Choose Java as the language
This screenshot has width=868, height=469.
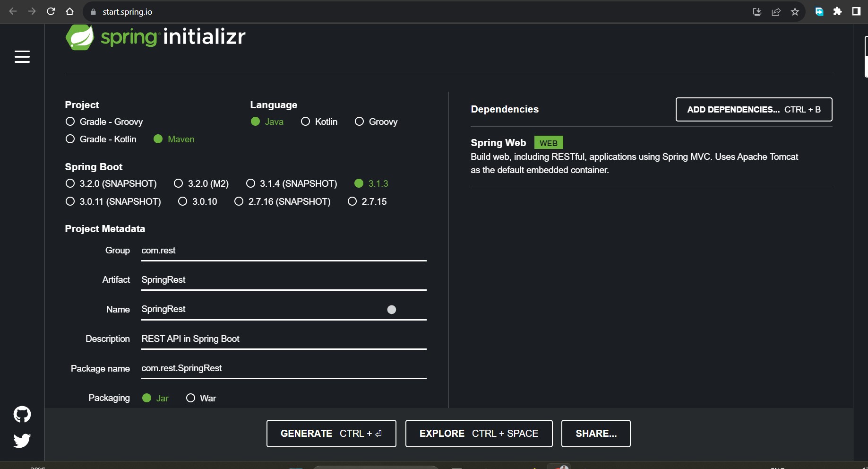(267, 122)
